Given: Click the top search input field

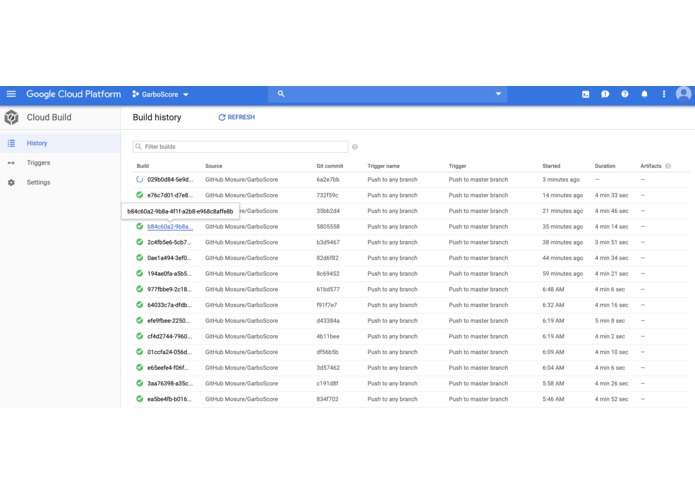Looking at the screenshot, I should (387, 94).
